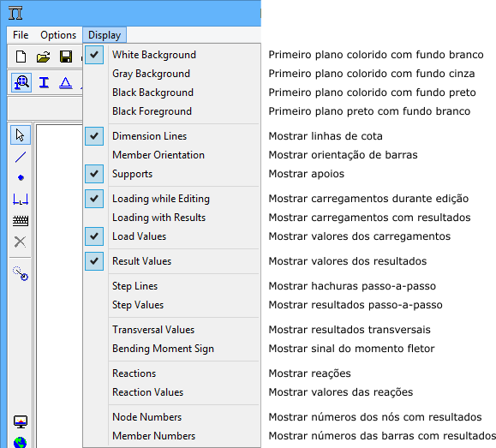
Task: Select the node point tool
Action: [21, 178]
